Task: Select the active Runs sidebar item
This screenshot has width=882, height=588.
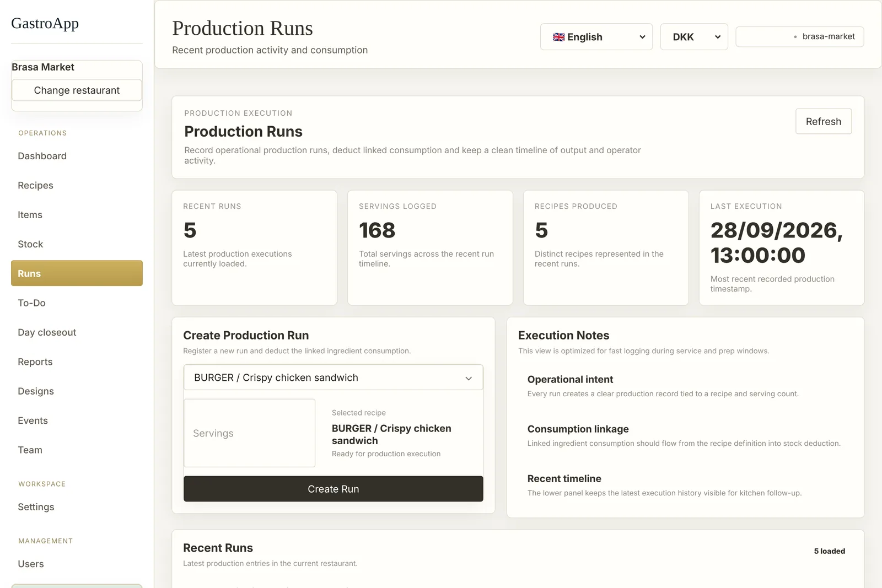Action: pos(77,273)
